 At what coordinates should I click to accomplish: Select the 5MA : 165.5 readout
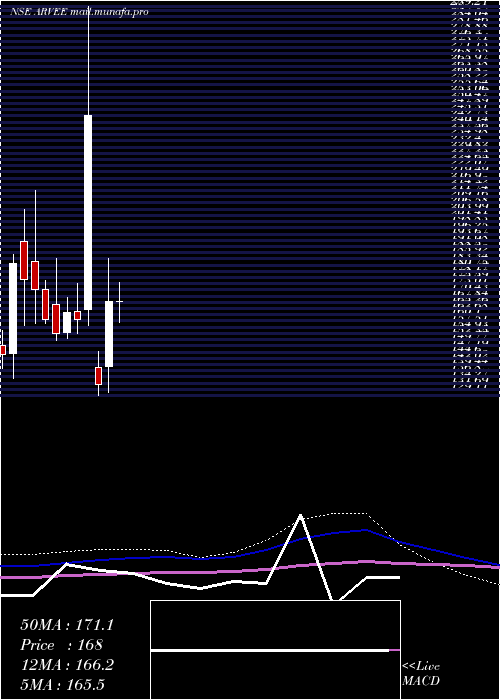62,684
